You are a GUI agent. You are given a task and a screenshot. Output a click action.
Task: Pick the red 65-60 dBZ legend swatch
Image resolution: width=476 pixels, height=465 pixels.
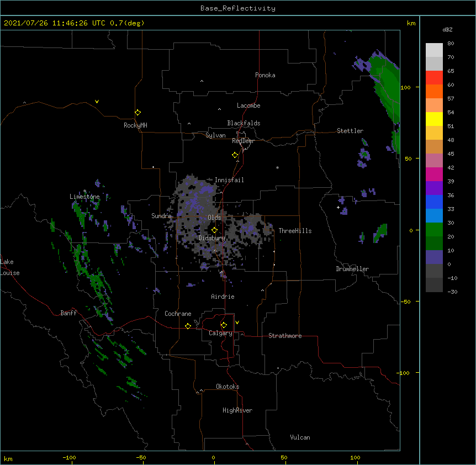(x=434, y=78)
